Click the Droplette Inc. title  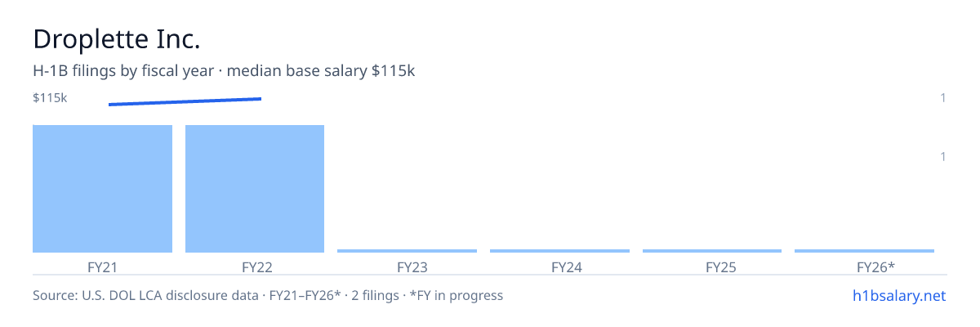(117, 39)
